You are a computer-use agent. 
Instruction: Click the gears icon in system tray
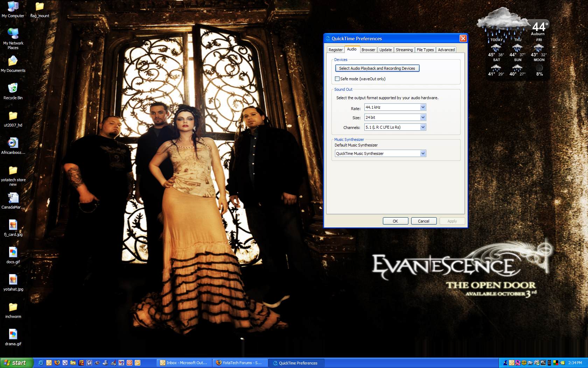(543, 363)
